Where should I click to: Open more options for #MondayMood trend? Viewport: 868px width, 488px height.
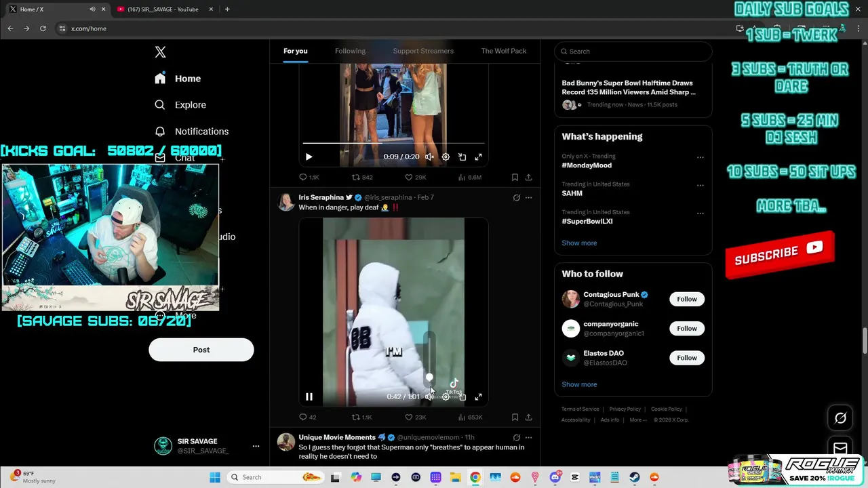pyautogui.click(x=700, y=157)
